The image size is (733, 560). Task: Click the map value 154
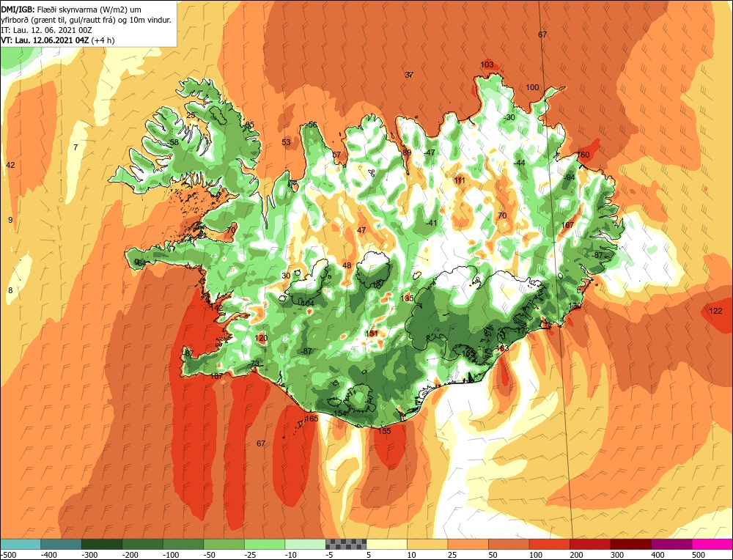340,413
